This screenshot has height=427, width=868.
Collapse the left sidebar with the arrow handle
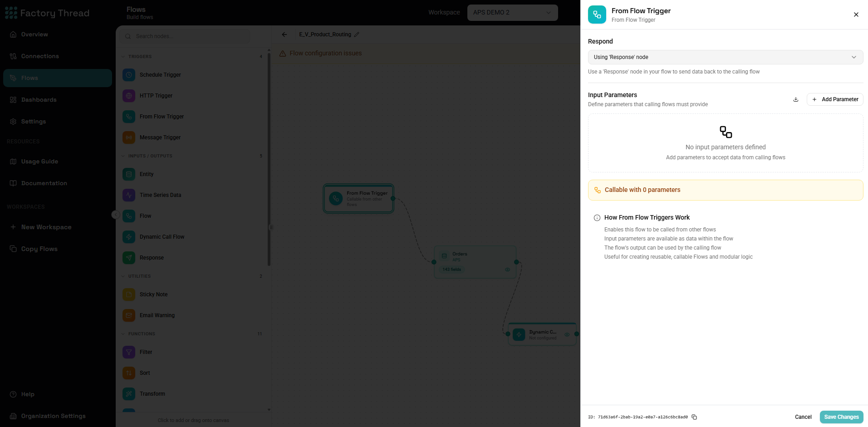[116, 215]
